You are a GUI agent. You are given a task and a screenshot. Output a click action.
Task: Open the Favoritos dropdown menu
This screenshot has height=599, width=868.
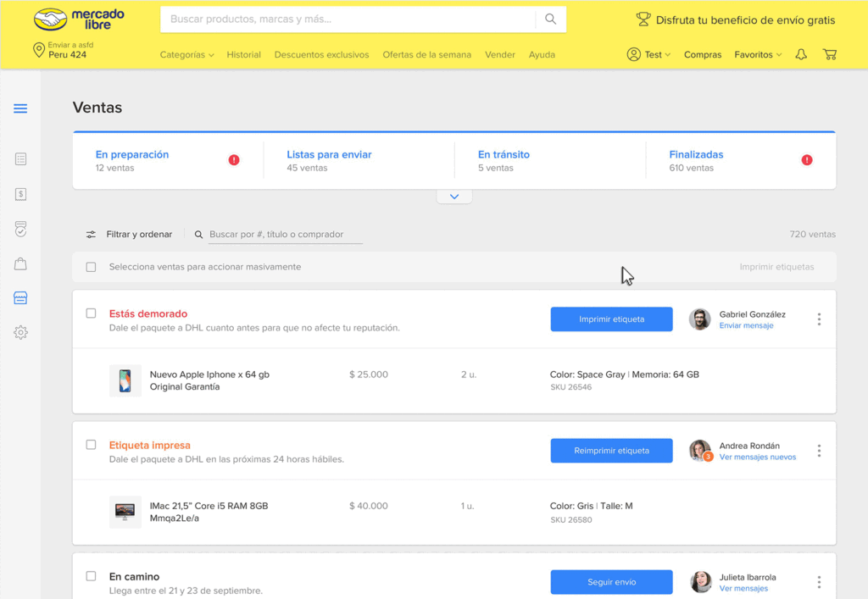tap(758, 54)
